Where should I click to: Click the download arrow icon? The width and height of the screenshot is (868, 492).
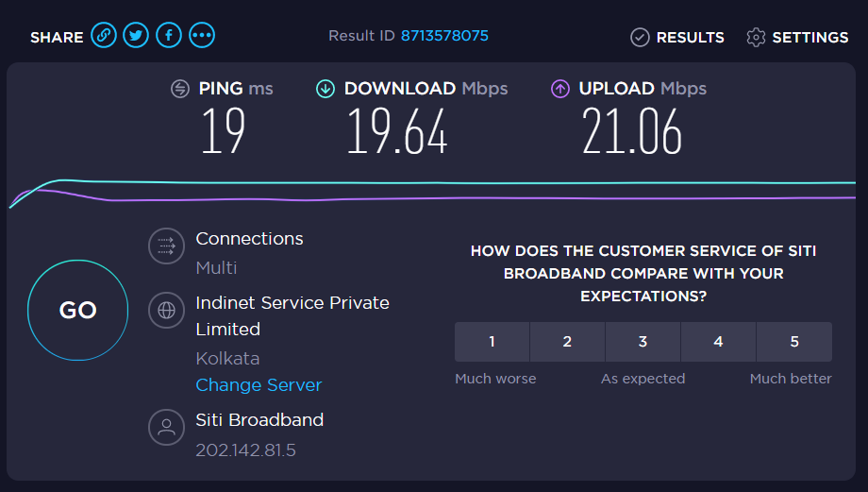tap(325, 89)
